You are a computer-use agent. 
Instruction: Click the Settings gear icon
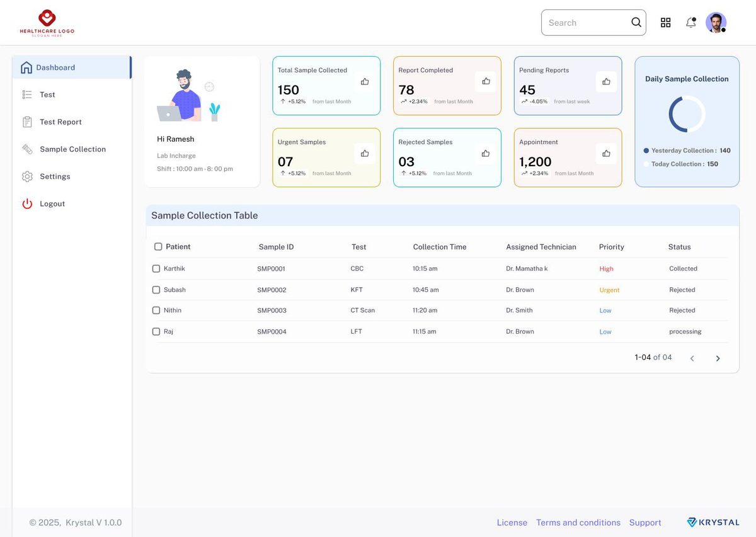coord(27,176)
